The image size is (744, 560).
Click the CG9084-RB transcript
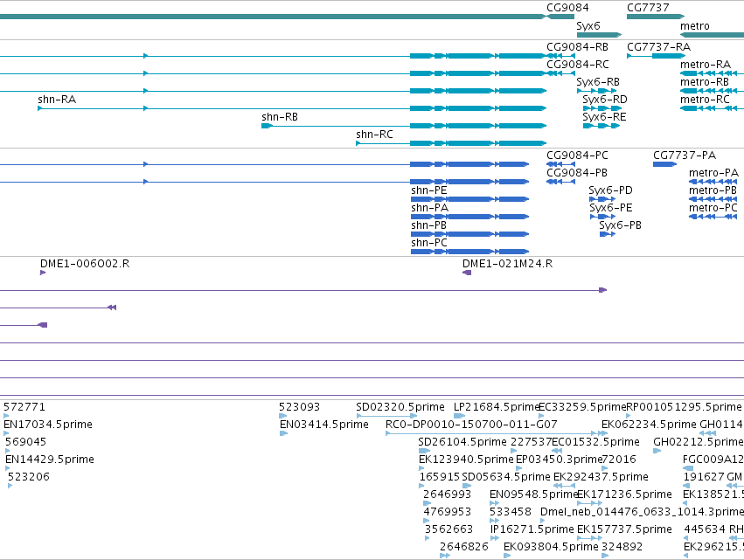pyautogui.click(x=560, y=56)
